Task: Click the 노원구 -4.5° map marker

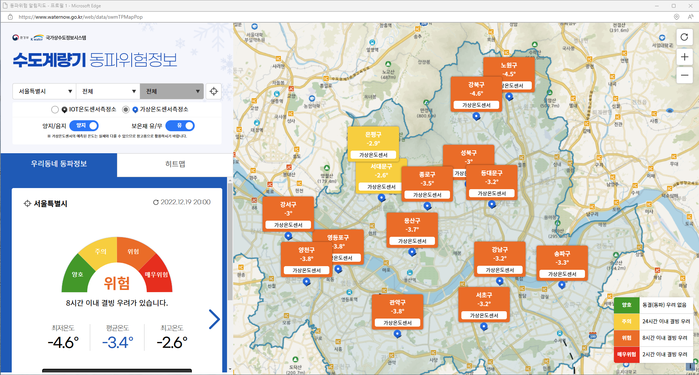Action: pyautogui.click(x=509, y=74)
